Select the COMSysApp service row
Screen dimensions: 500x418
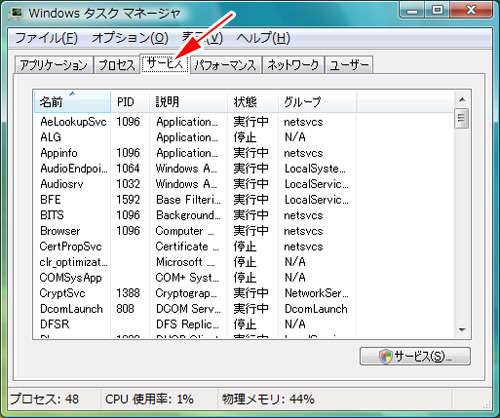pos(195,277)
